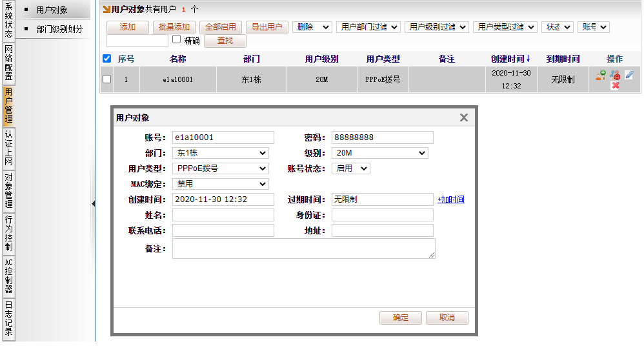
Task: Click the 用户级别 column header
Action: (x=321, y=59)
